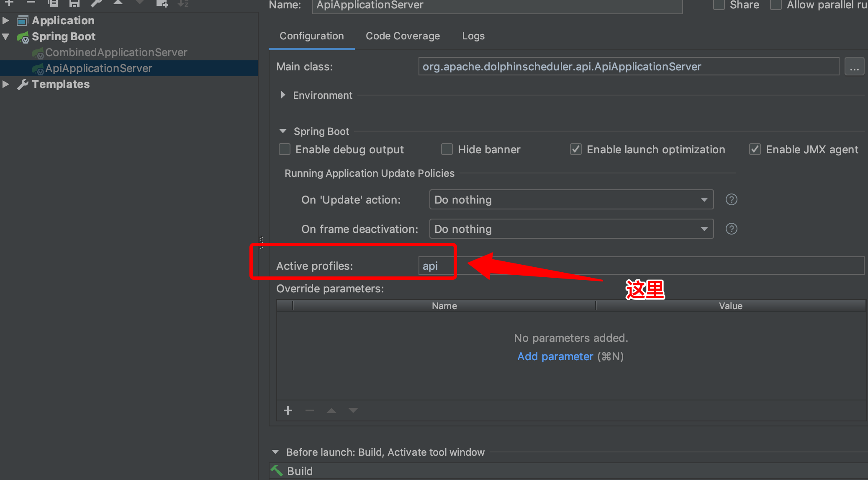Image resolution: width=868 pixels, height=480 pixels.
Task: Uncheck Enable launch optimization
Action: click(x=576, y=149)
